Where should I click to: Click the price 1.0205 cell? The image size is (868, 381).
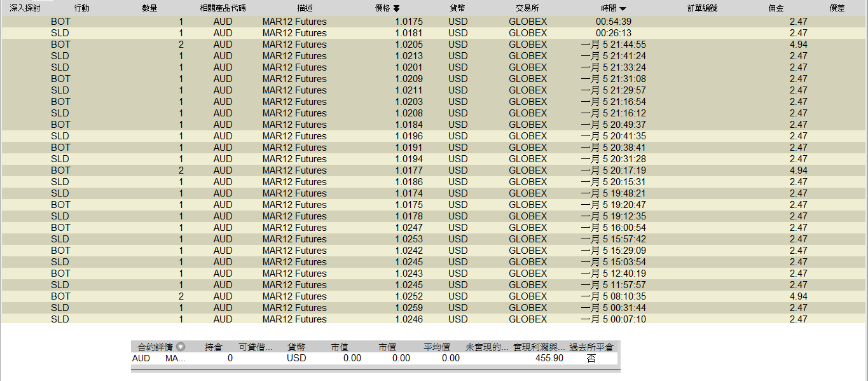pos(409,45)
